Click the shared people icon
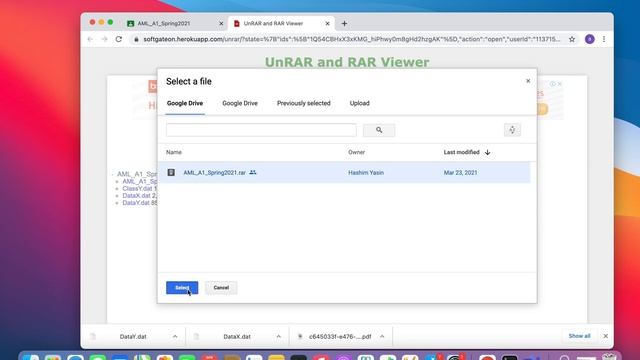 pyautogui.click(x=253, y=173)
